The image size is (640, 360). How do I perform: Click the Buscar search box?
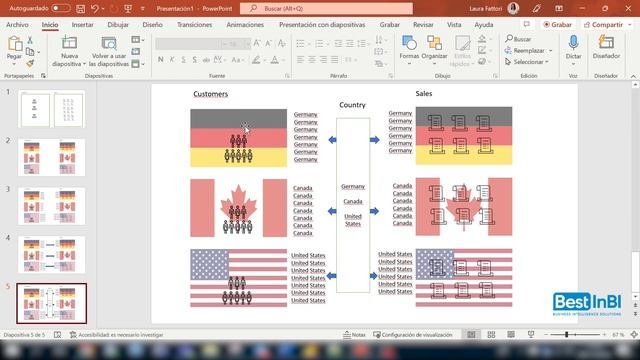(326, 8)
